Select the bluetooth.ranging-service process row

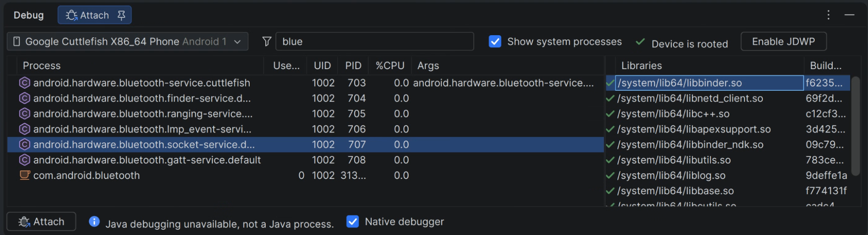click(305, 113)
